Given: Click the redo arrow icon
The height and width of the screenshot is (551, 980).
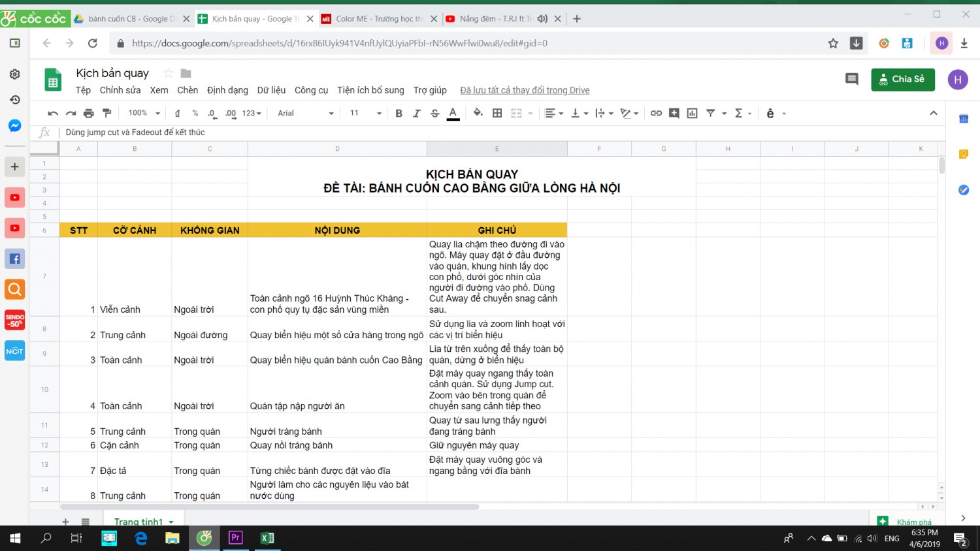Looking at the screenshot, I should pyautogui.click(x=71, y=114).
